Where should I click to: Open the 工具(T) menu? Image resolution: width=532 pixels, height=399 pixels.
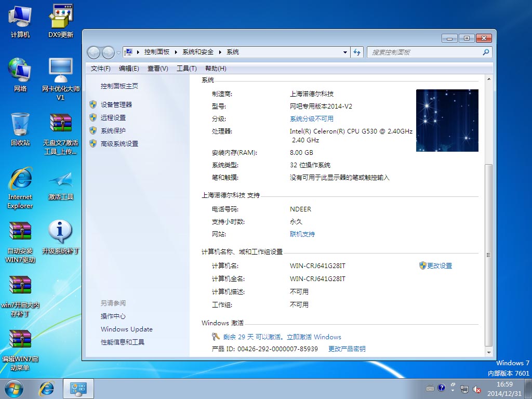187,69
